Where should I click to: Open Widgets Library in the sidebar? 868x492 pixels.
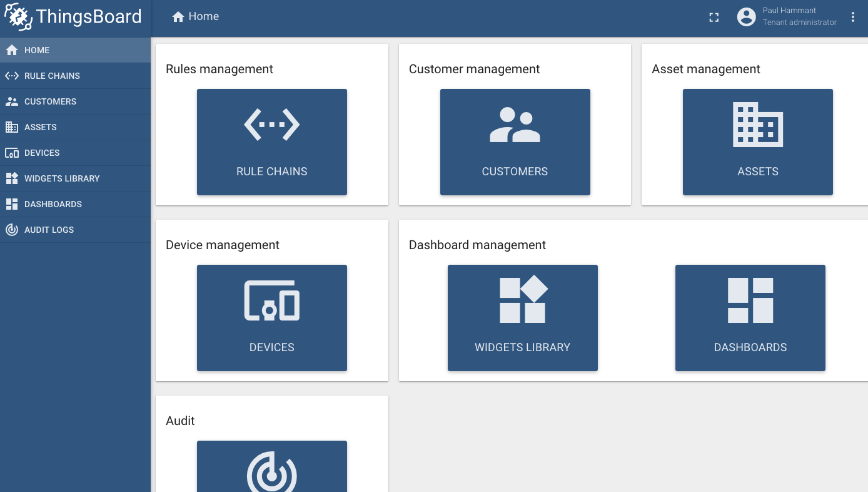pos(75,178)
